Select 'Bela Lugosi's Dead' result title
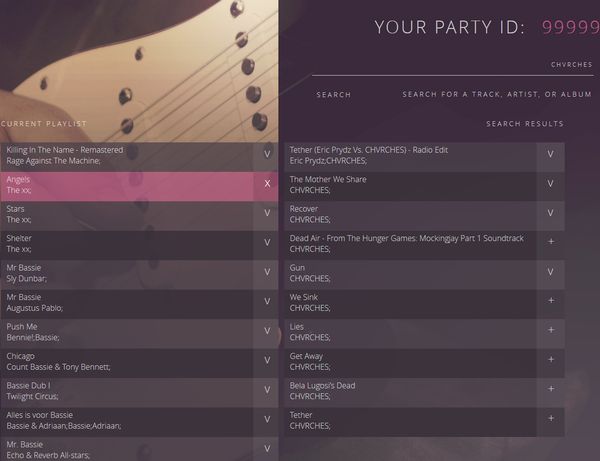This screenshot has height=461, width=600. pyautogui.click(x=322, y=386)
